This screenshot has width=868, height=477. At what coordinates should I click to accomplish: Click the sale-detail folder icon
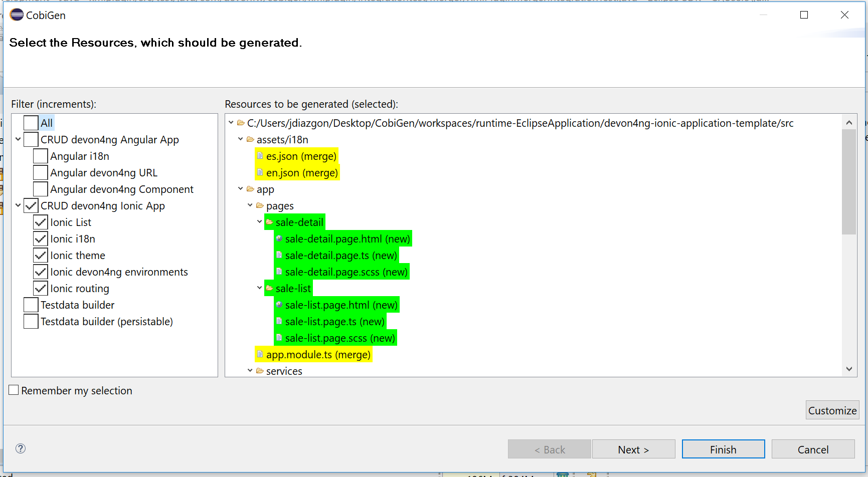(269, 222)
